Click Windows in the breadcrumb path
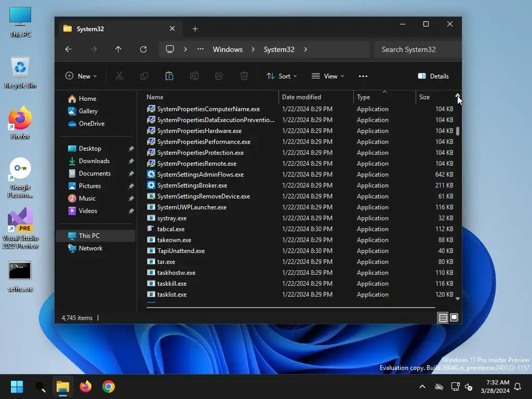 228,49
